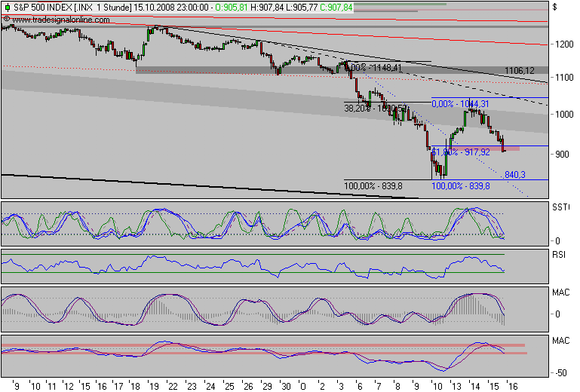Select the upper MAC indicator label
The width and height of the screenshot is (580, 392).
(x=560, y=292)
